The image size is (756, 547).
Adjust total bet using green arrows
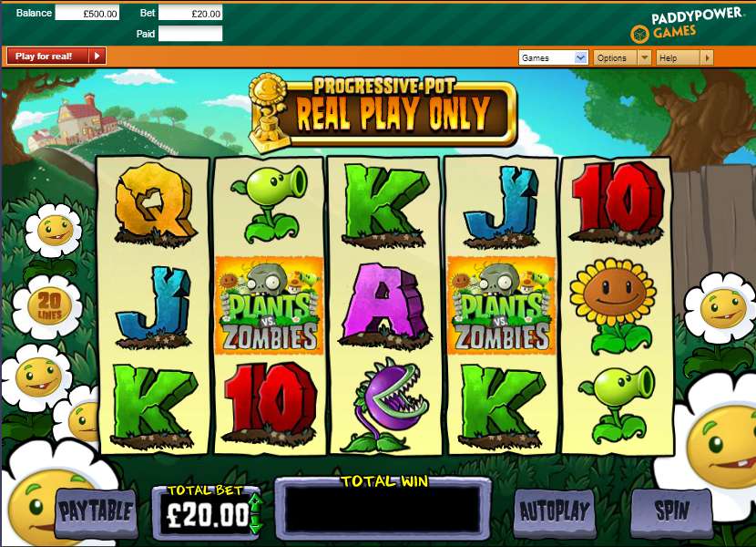[256, 513]
